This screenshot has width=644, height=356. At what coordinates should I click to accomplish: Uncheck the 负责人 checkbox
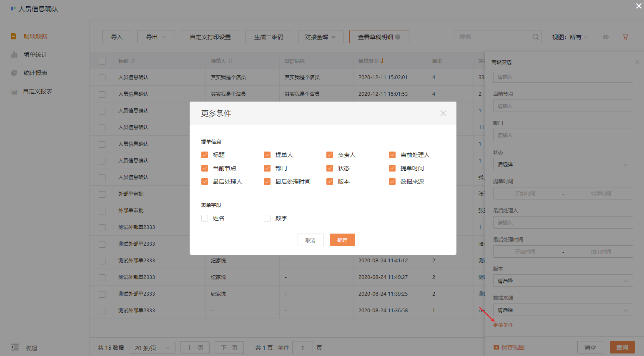[330, 155]
